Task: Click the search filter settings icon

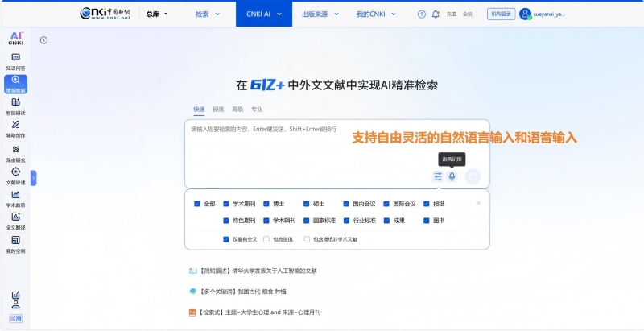Action: click(438, 176)
